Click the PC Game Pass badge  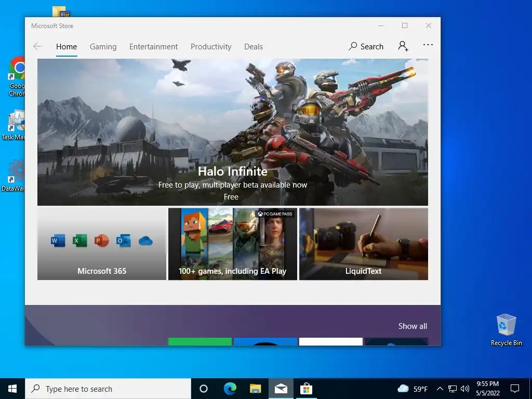click(x=275, y=214)
